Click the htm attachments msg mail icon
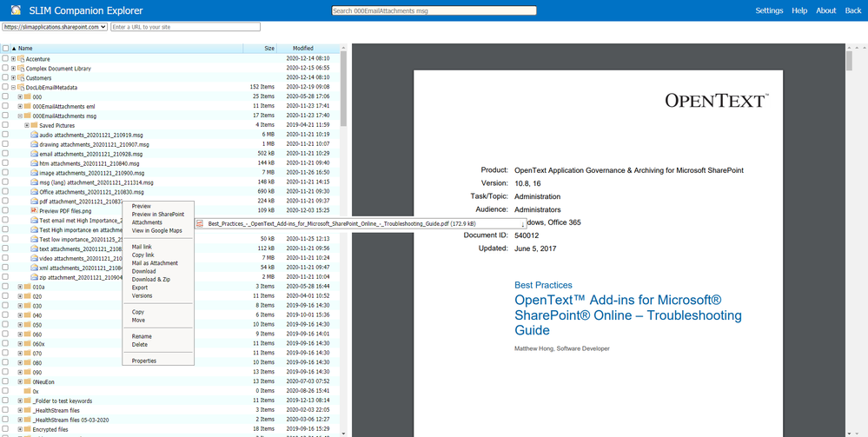This screenshot has width=868, height=437. click(34, 163)
